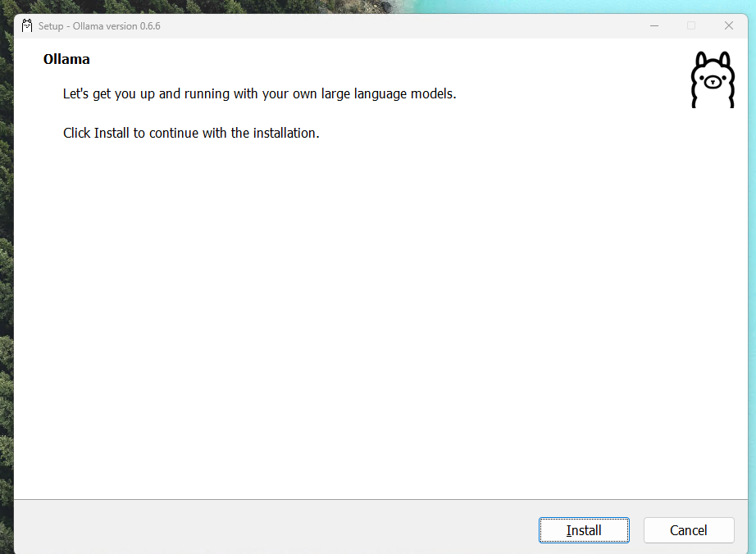Image resolution: width=756 pixels, height=554 pixels.
Task: Cancel the Ollama setup
Action: pos(689,530)
